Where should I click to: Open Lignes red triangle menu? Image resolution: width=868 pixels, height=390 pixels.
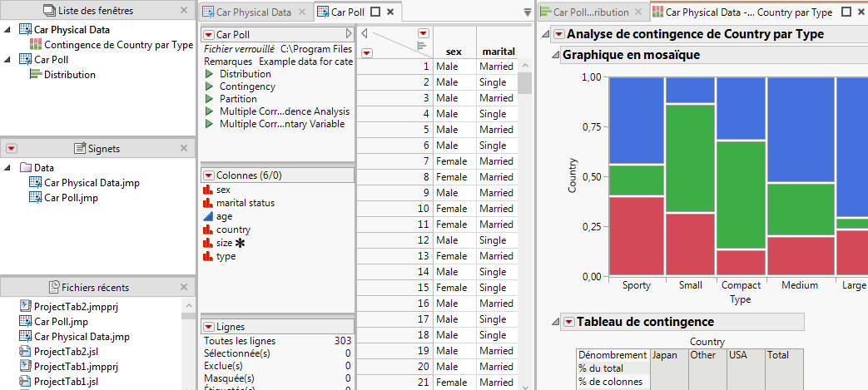[x=209, y=327]
